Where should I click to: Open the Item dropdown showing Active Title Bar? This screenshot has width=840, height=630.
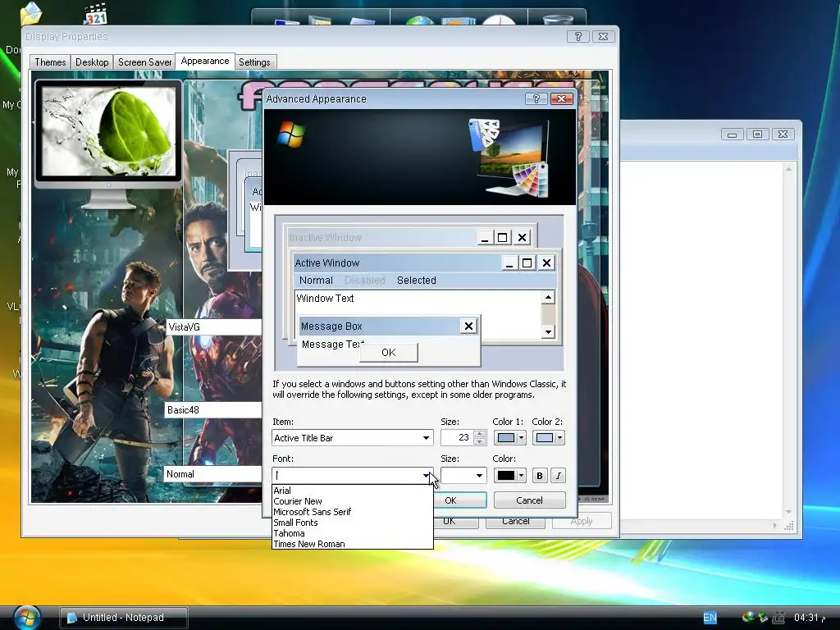pos(426,438)
